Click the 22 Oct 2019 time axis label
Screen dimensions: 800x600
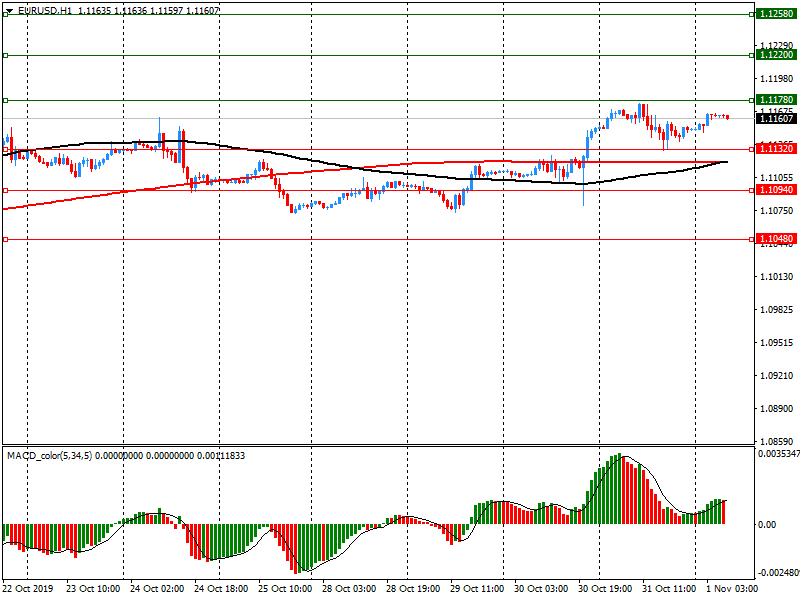pos(28,589)
